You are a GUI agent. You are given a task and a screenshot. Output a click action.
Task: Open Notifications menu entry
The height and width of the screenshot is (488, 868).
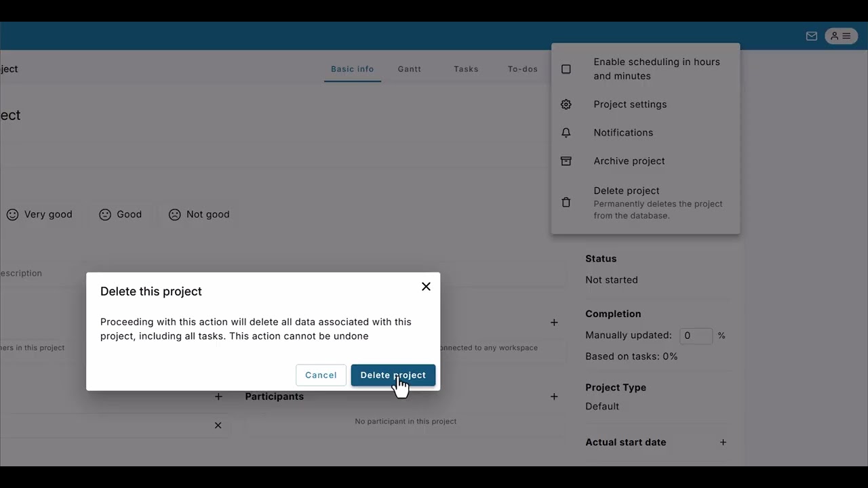click(646, 133)
